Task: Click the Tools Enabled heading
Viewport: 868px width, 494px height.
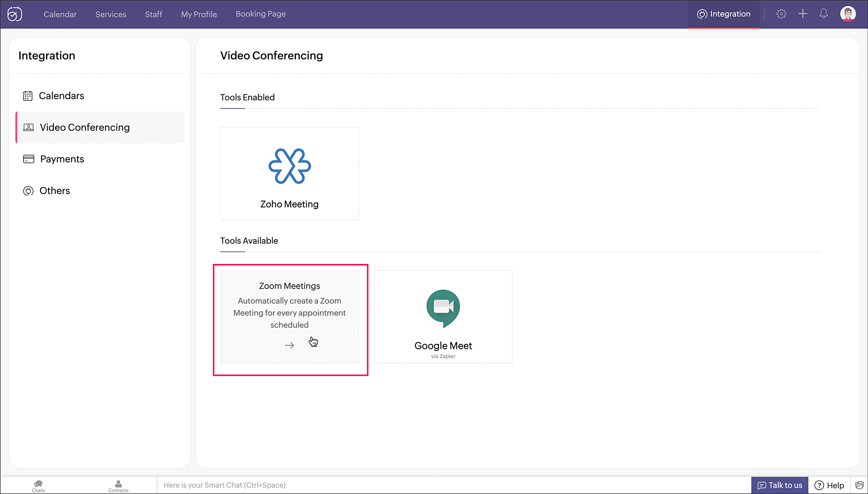Action: [x=247, y=97]
